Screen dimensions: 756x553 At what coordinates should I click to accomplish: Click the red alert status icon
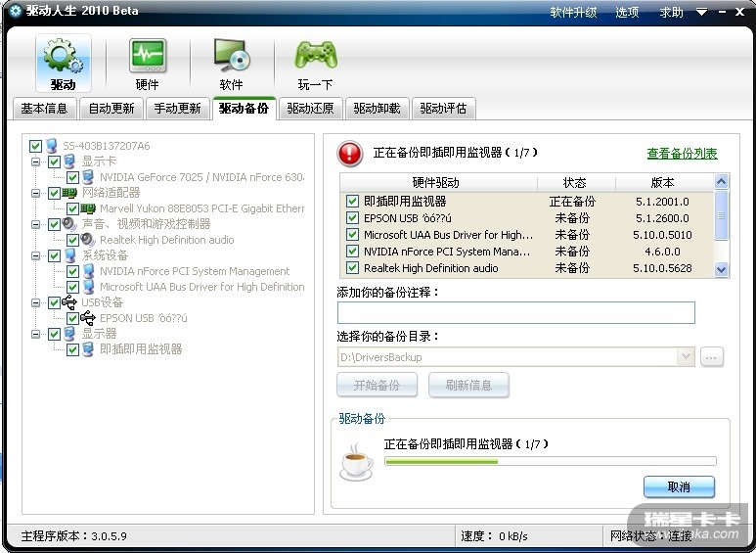(x=349, y=153)
